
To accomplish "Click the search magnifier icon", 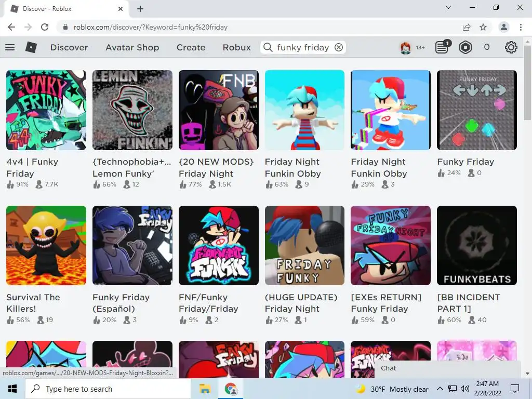I will point(268,47).
